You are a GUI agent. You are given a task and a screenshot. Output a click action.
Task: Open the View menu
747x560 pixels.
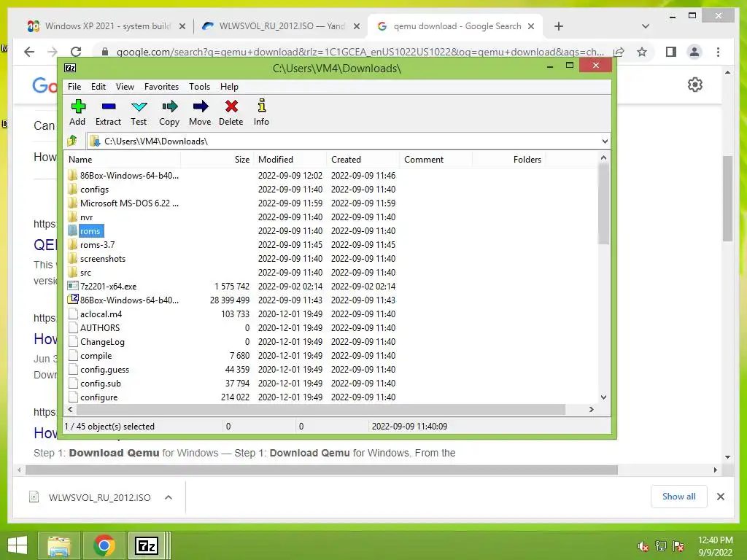pyautogui.click(x=125, y=87)
